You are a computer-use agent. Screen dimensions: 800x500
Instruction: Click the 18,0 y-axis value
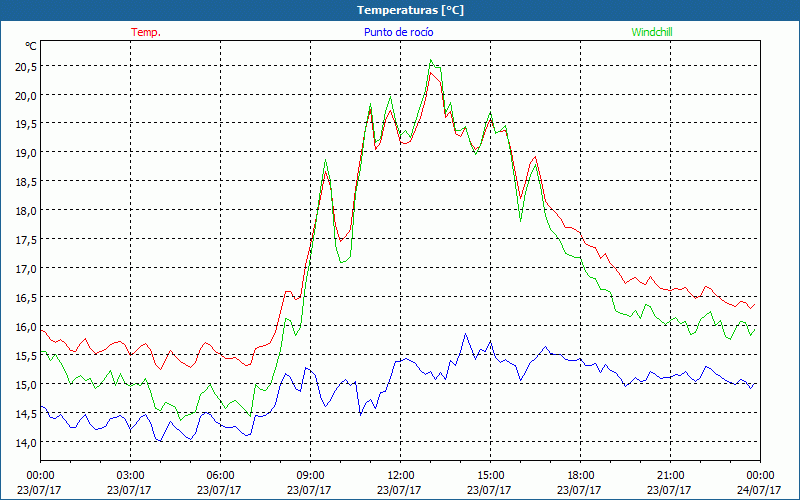pyautogui.click(x=26, y=211)
